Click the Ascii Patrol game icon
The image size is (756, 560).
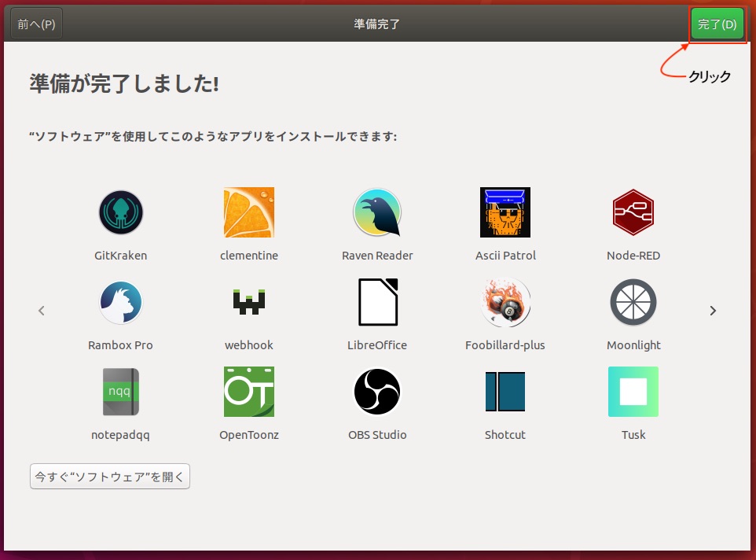point(505,212)
